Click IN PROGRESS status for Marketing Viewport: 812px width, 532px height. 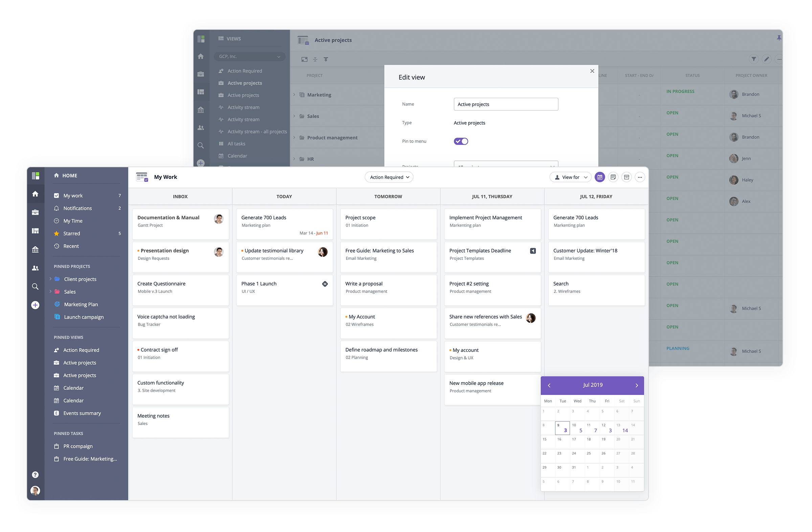pyautogui.click(x=680, y=91)
